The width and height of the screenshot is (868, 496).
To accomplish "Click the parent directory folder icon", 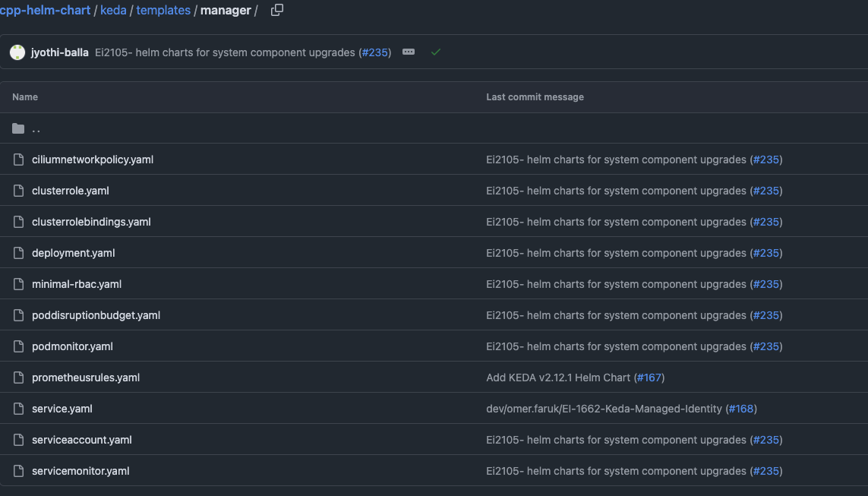I will [x=18, y=128].
